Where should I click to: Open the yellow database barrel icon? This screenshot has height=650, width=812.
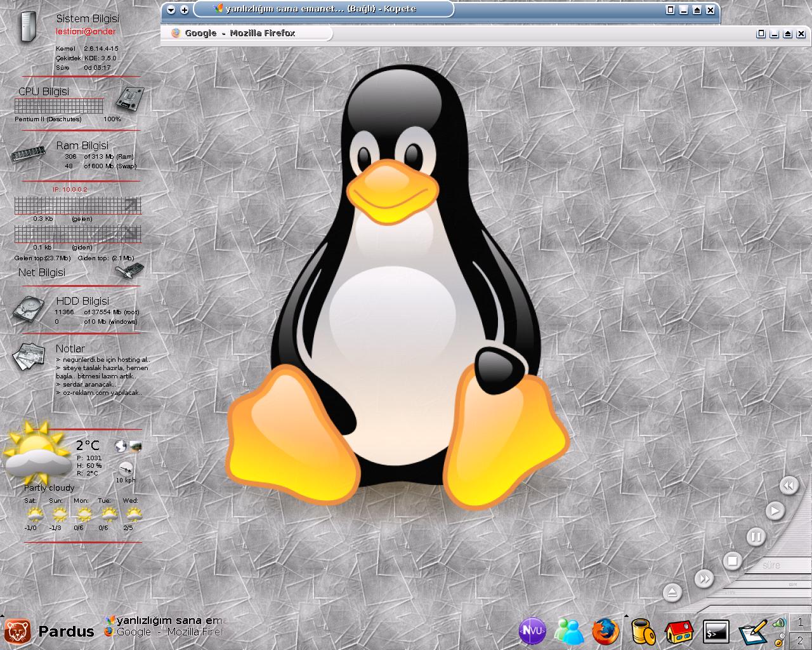pos(643,631)
